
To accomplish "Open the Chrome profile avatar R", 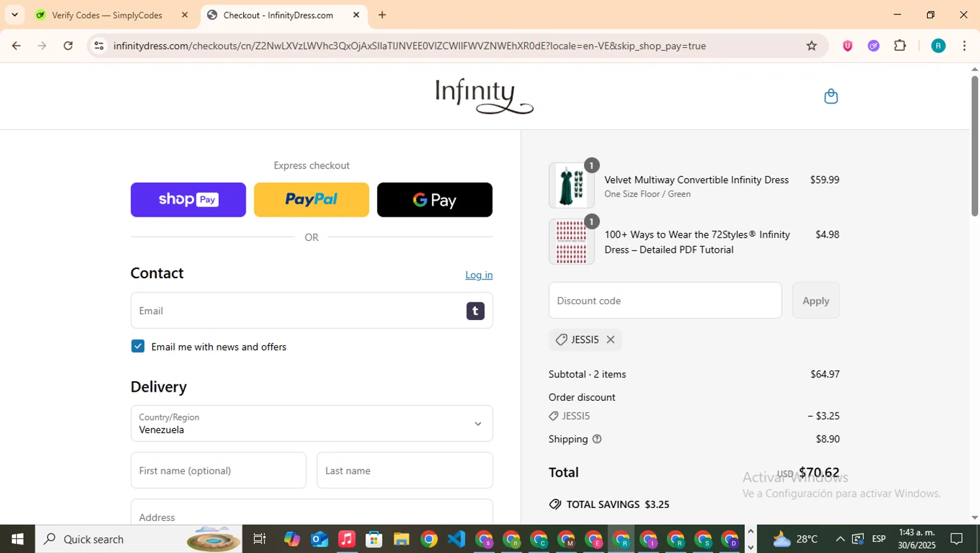I will (x=938, y=46).
